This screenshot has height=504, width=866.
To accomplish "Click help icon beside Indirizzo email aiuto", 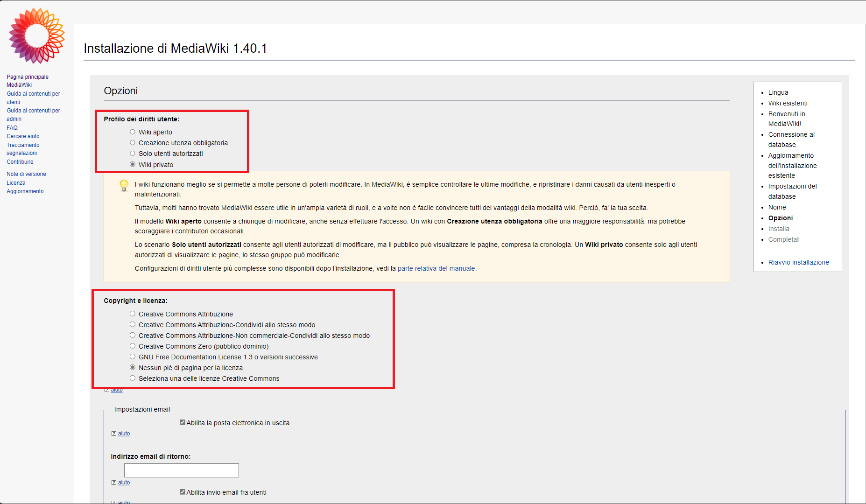I will pyautogui.click(x=114, y=483).
